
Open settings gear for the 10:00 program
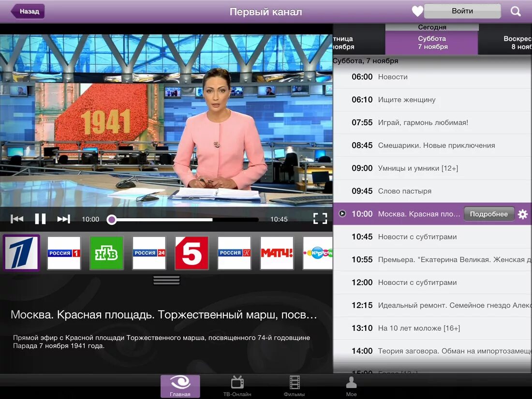pos(523,214)
